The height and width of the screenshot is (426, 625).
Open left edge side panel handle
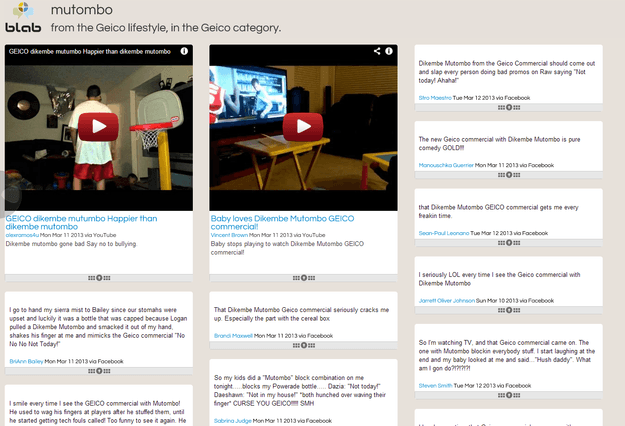click(x=10, y=195)
